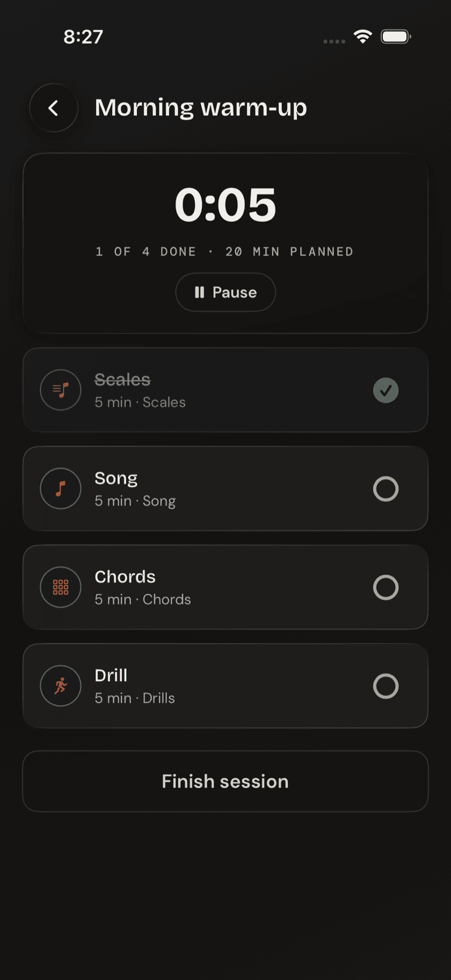
Task: Pause the session timer
Action: pos(225,292)
